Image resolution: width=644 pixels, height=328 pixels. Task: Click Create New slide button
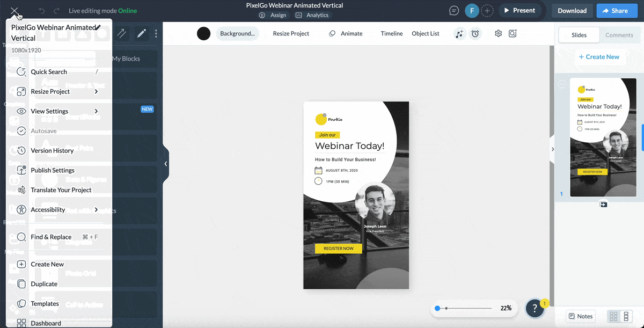click(x=599, y=57)
